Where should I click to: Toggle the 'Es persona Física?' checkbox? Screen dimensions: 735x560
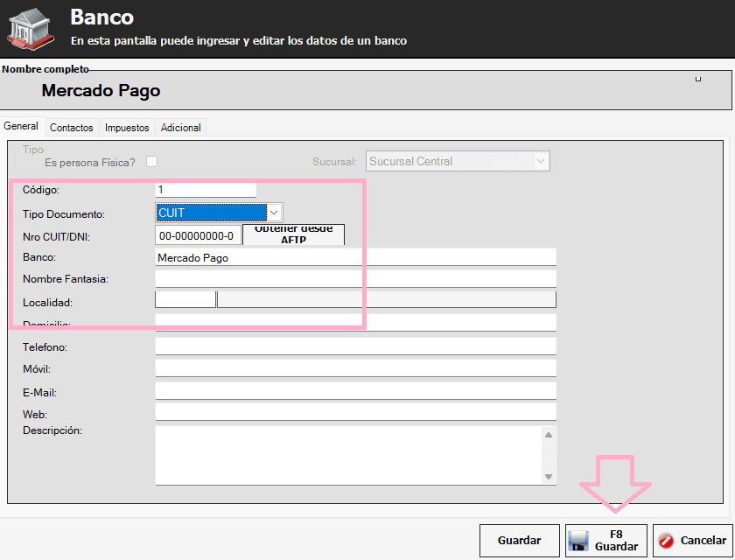click(x=152, y=161)
